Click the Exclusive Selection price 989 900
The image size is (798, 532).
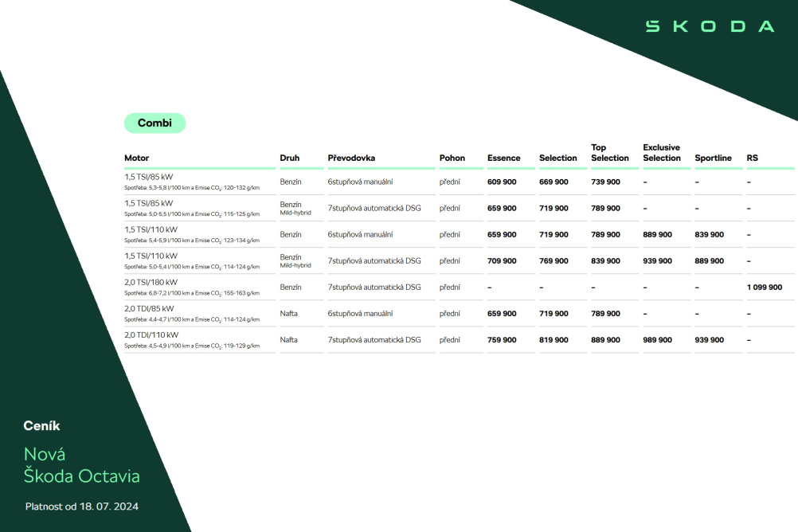pyautogui.click(x=658, y=339)
